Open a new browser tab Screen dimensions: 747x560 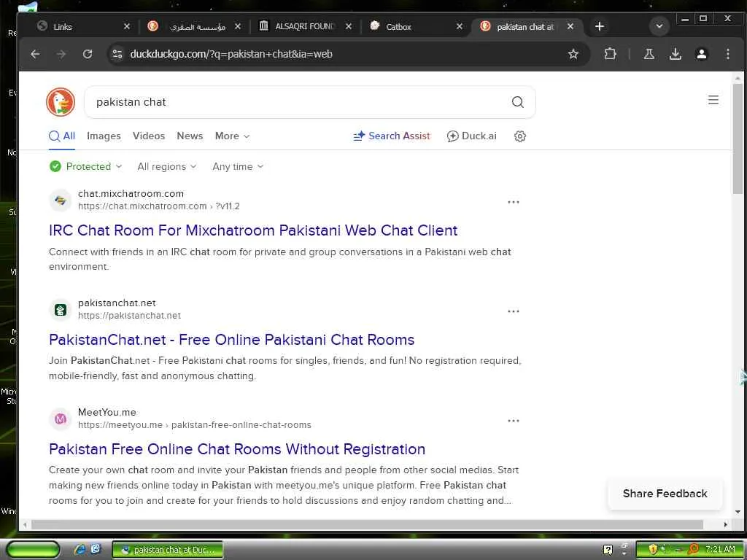(x=600, y=27)
